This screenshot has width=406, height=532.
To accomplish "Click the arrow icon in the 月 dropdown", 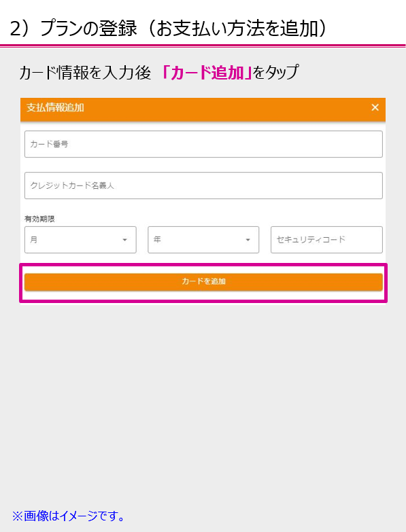I will (x=124, y=240).
